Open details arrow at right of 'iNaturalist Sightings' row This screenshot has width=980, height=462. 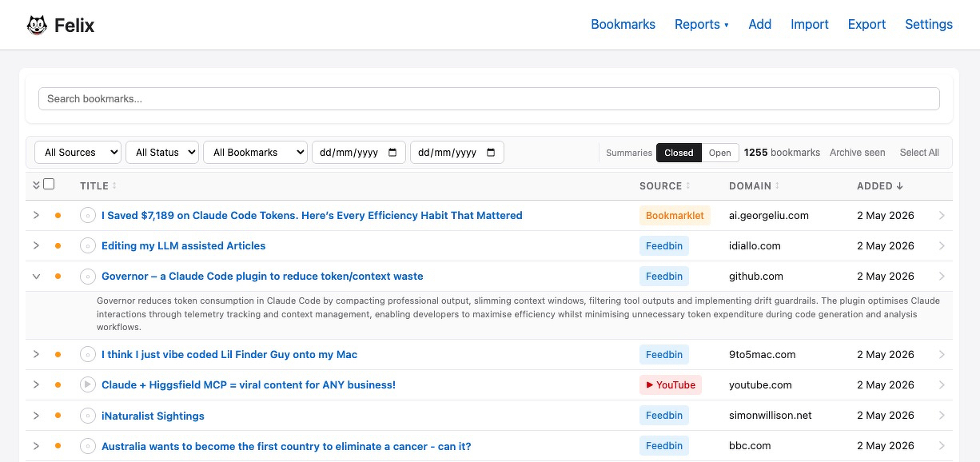click(942, 416)
